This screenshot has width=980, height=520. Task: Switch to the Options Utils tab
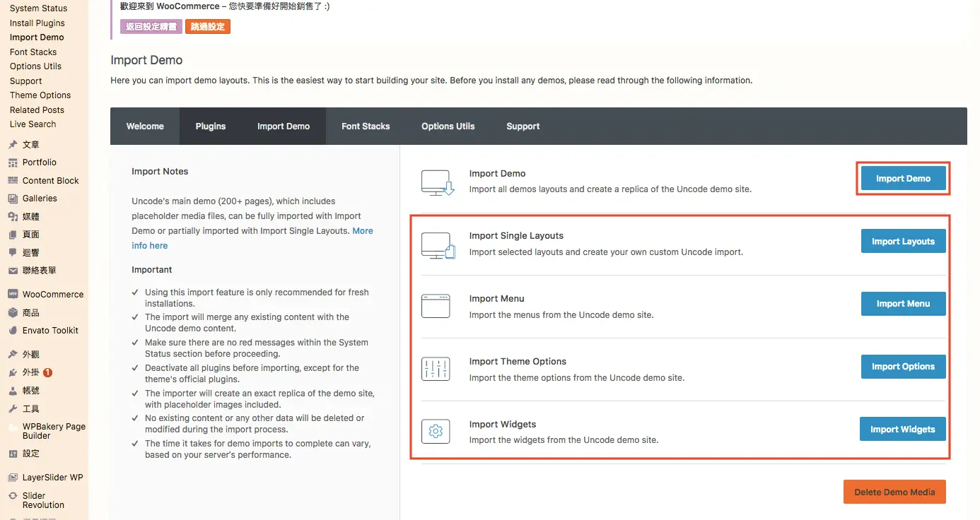(x=448, y=126)
